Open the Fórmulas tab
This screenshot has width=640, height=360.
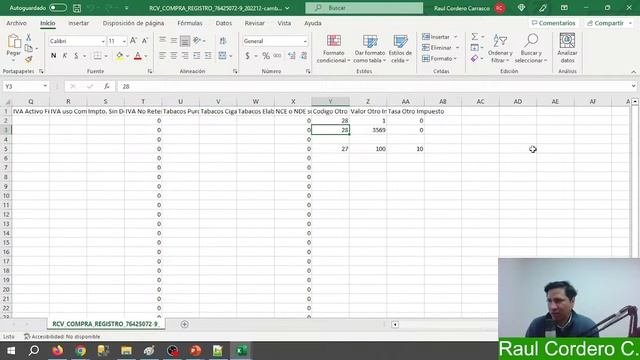[190, 23]
